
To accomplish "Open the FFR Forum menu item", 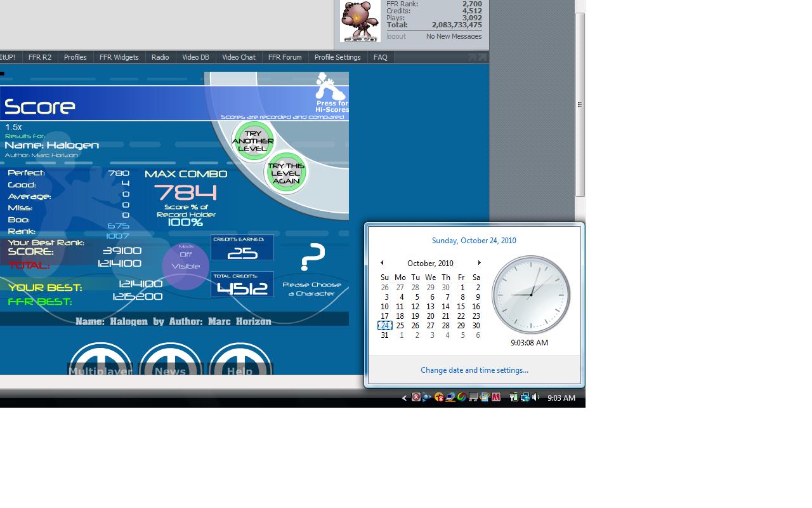I will [x=285, y=57].
